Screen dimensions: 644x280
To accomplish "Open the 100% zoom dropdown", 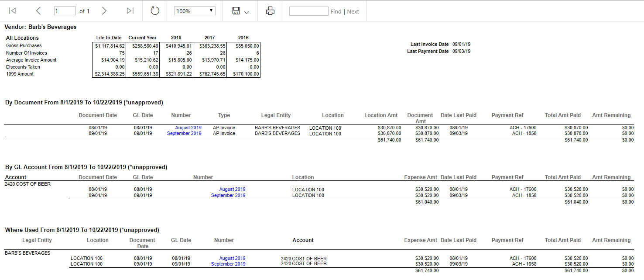I will [195, 11].
